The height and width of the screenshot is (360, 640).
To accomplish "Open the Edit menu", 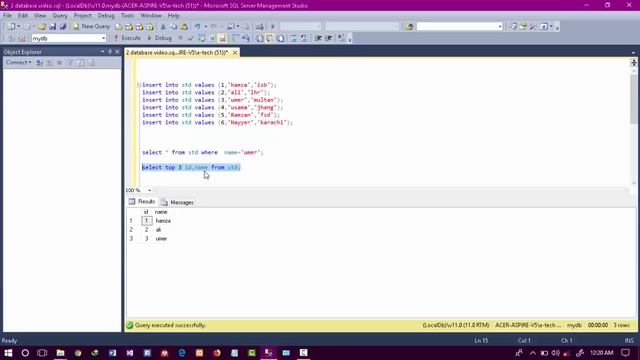I will tap(23, 16).
